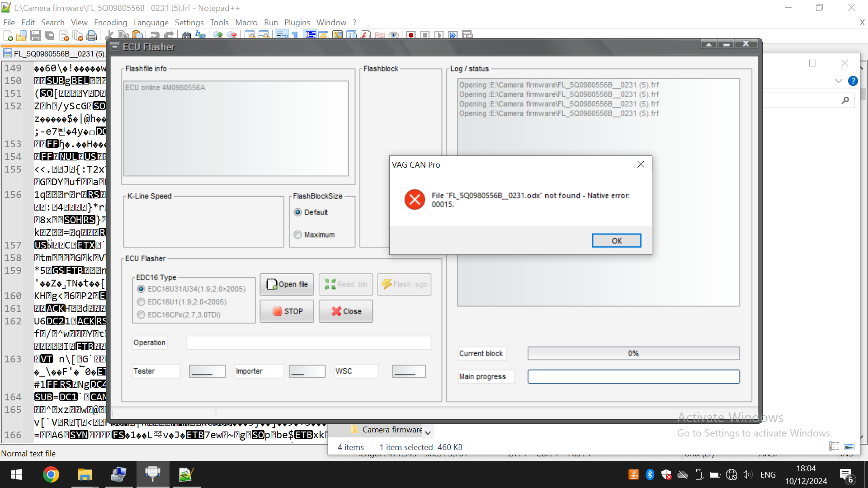The height and width of the screenshot is (488, 868).
Task: Toggle Show All Characters pilcrow icon
Action: [x=295, y=35]
